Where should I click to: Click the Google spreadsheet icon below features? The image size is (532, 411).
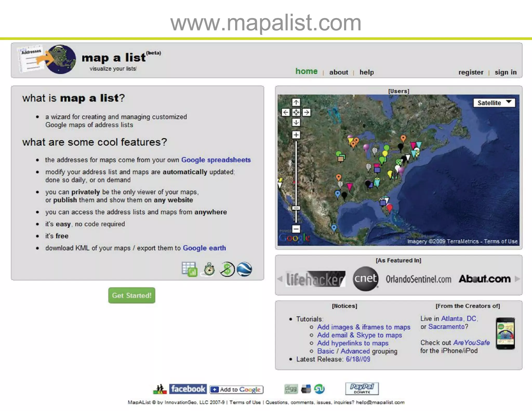pyautogui.click(x=189, y=269)
